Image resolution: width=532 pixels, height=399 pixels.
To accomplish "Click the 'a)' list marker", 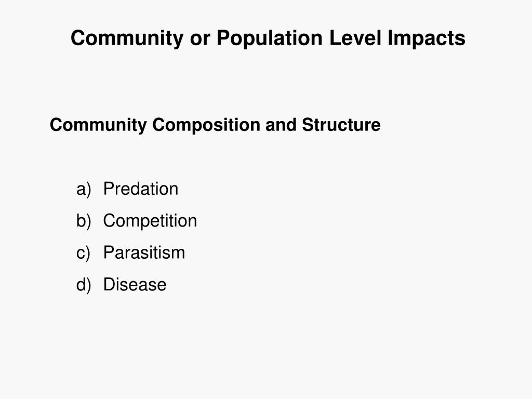I will point(84,189).
